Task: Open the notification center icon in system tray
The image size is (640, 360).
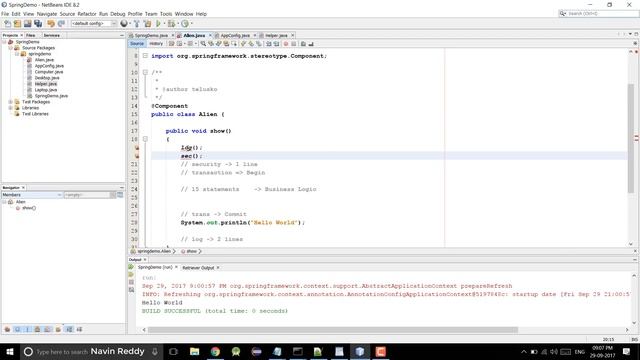Action: click(x=626, y=351)
